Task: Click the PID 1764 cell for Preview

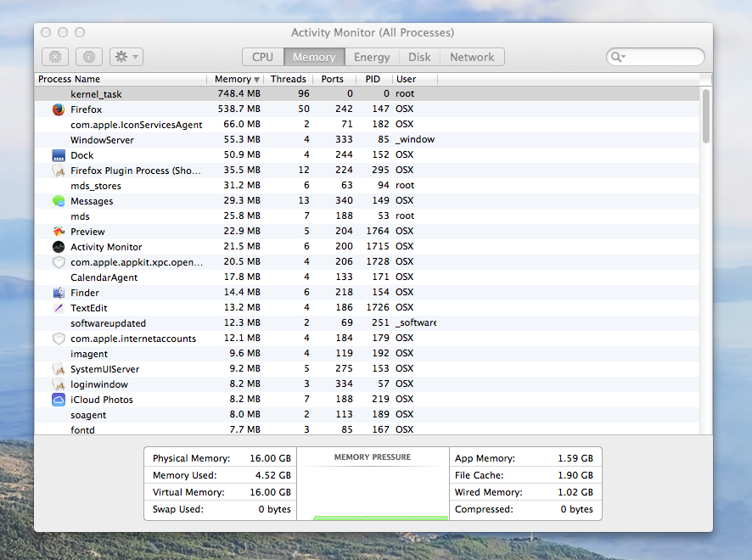Action: (x=378, y=231)
